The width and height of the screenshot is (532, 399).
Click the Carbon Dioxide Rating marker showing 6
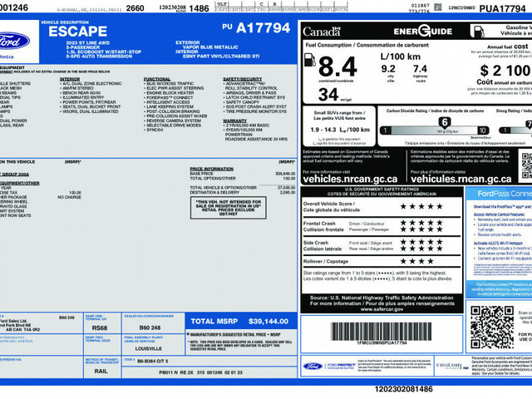point(445,122)
